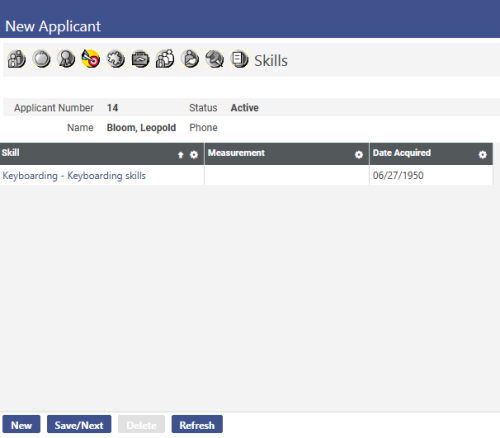
Task: Select the person holding paper icon
Action: [190, 59]
